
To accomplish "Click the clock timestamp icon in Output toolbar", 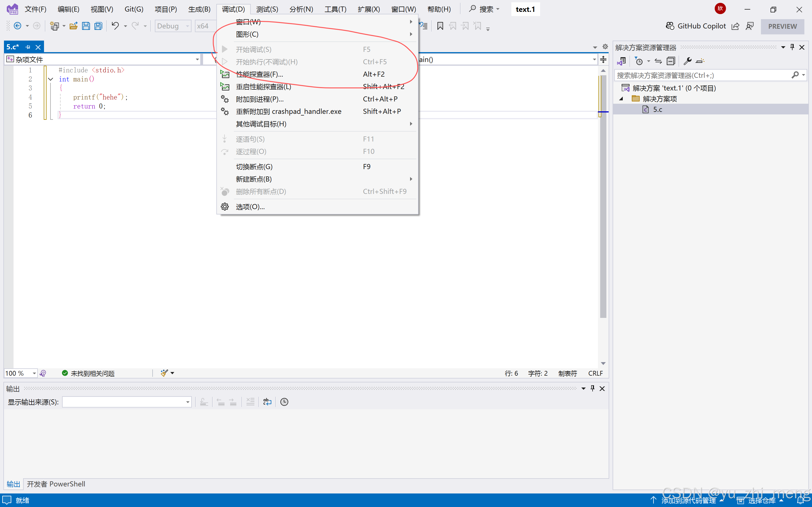I will pyautogui.click(x=284, y=402).
